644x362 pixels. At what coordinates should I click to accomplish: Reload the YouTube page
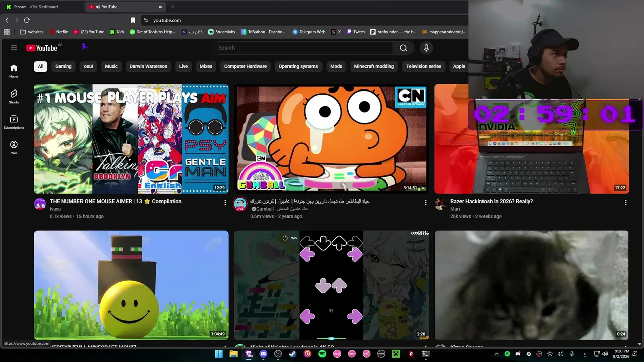pyautogui.click(x=27, y=20)
